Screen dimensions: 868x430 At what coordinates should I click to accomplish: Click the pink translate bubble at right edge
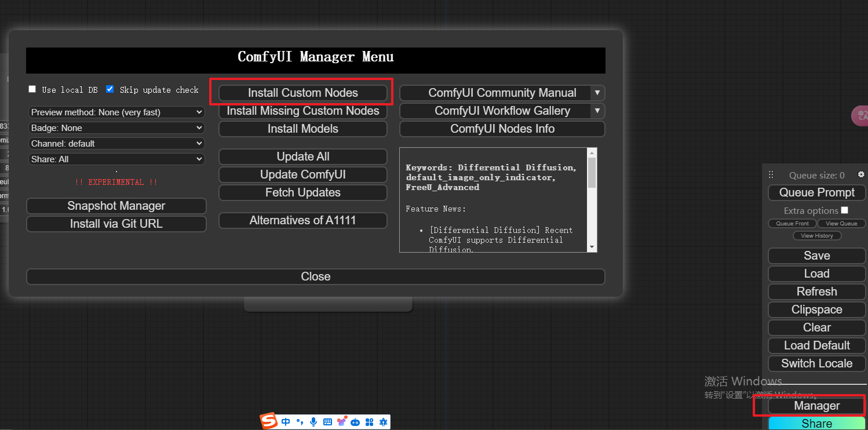pos(860,116)
